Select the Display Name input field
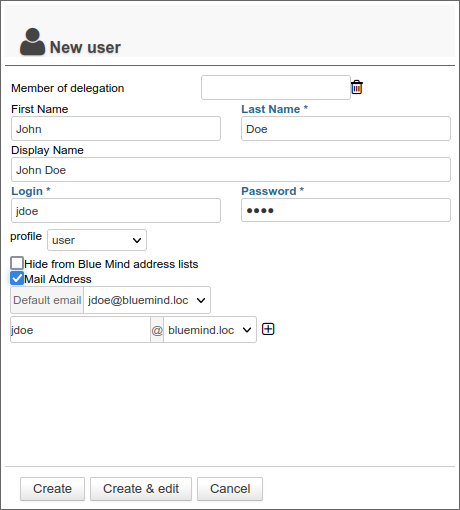 point(231,170)
